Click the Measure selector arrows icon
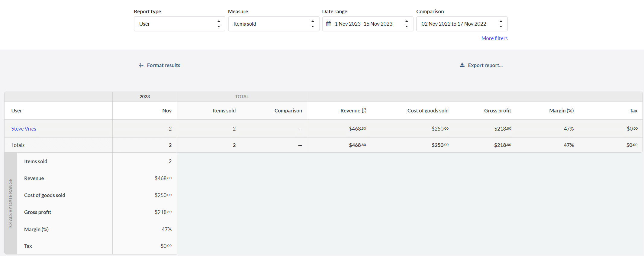Image resolution: width=644 pixels, height=256 pixels. coord(313,24)
